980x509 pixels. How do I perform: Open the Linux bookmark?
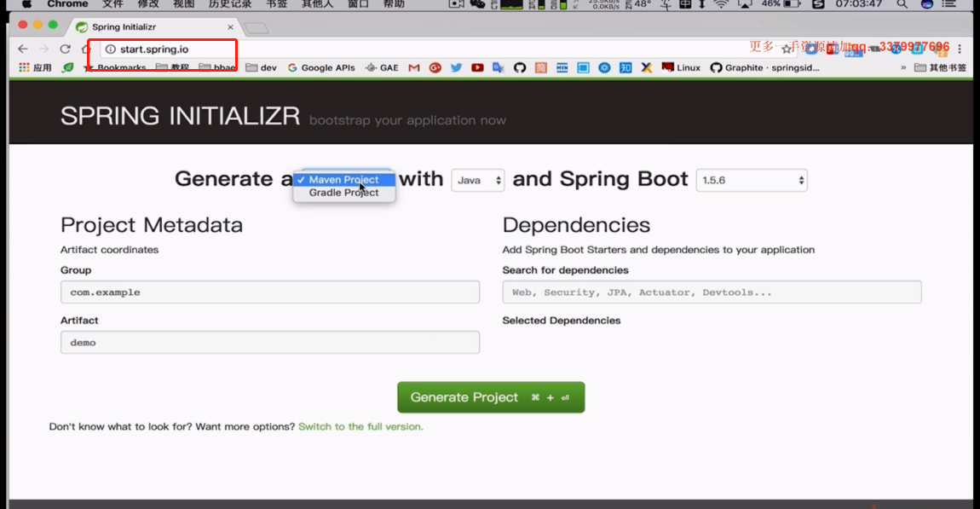681,67
